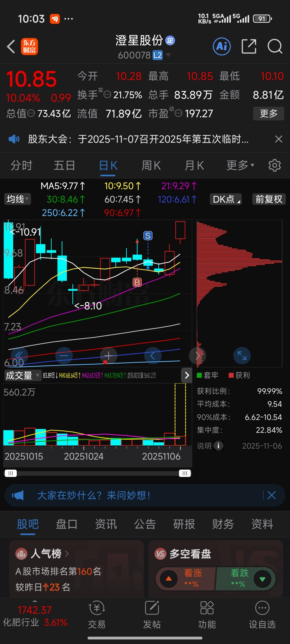This screenshot has height=644, width=290.
Task: Tap the speaker announcement icon
Action: click(x=14, y=139)
